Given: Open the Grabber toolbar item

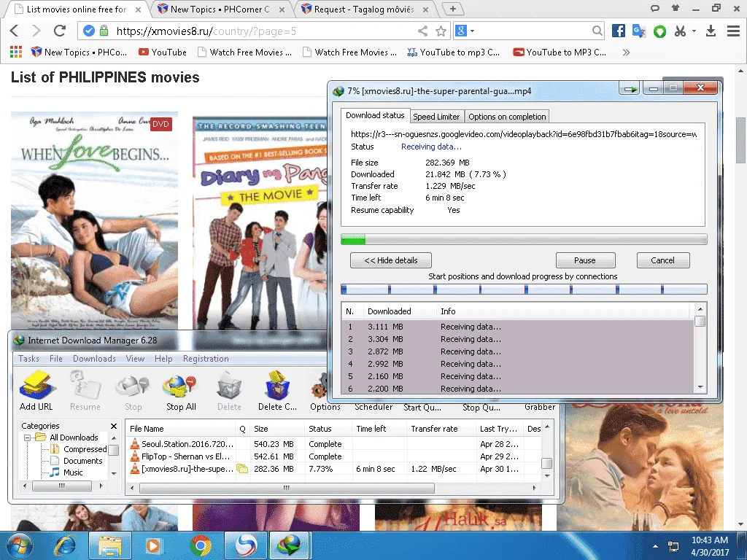Looking at the screenshot, I should pyautogui.click(x=540, y=407).
